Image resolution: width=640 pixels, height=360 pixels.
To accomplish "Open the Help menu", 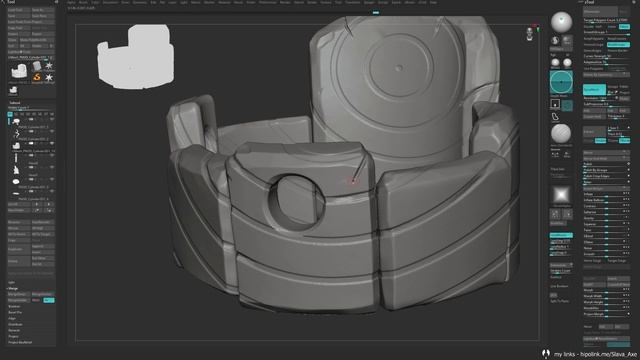I will (x=433, y=2).
